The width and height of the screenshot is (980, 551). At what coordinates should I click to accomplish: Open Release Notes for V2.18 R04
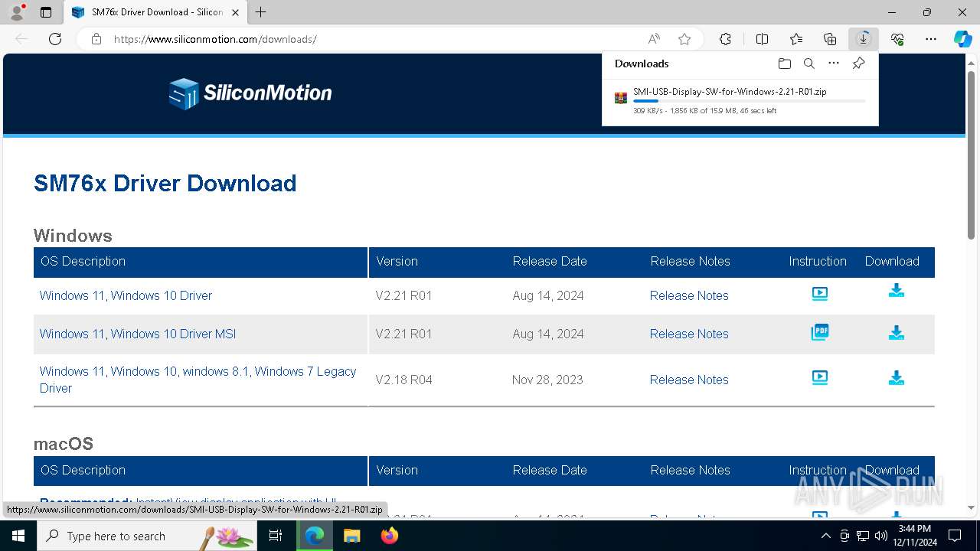point(689,380)
